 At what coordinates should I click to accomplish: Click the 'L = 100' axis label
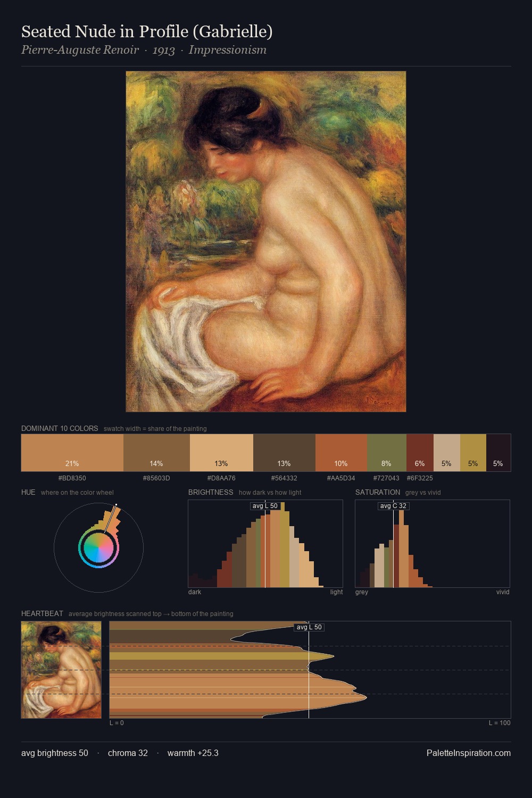(x=500, y=723)
